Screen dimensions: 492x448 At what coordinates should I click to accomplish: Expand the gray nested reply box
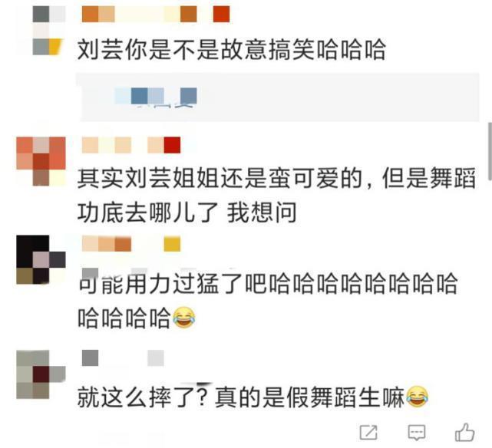[x=279, y=97]
